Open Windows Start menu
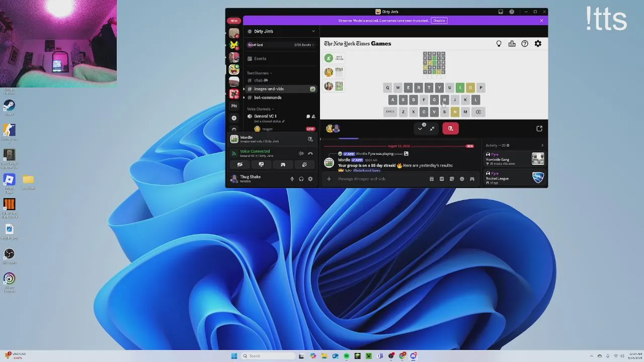Screen dimensions: 644x362 (x=234, y=356)
